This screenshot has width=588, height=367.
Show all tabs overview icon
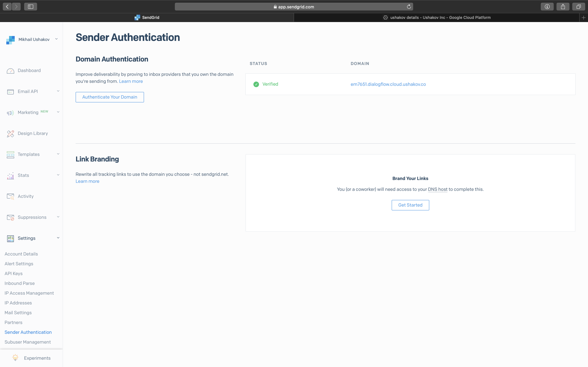[x=579, y=7]
